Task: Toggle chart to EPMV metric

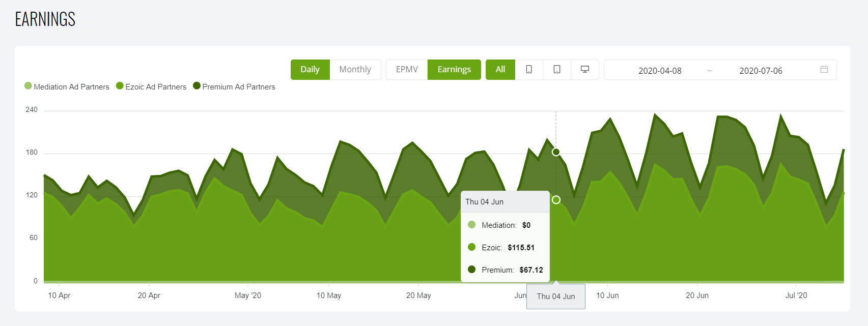Action: pyautogui.click(x=407, y=70)
